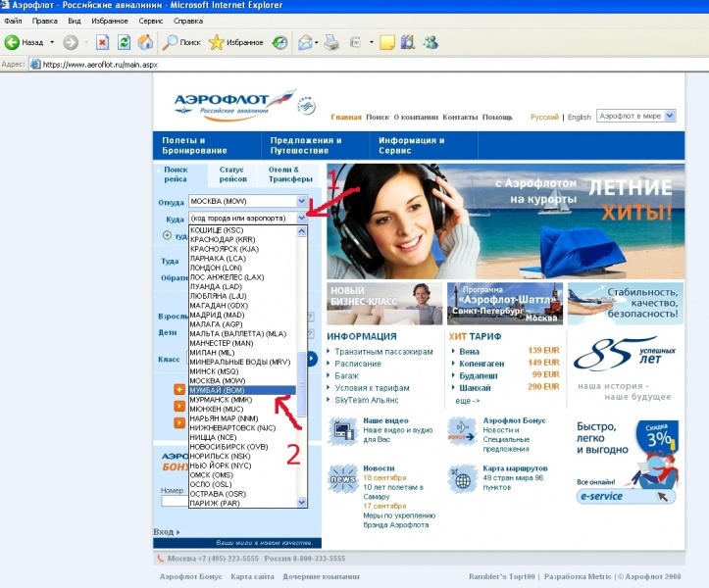
Task: Go to the browser Home page icon
Action: [145, 43]
